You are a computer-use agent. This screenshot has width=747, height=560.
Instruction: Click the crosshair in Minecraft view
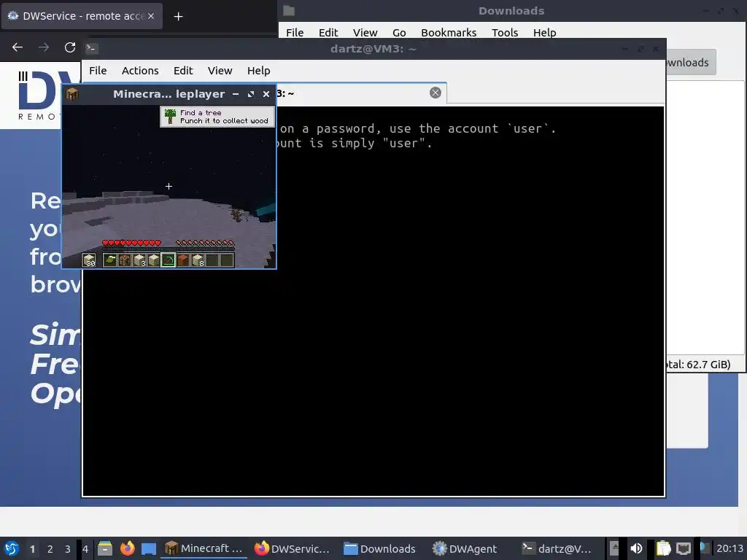pos(169,186)
